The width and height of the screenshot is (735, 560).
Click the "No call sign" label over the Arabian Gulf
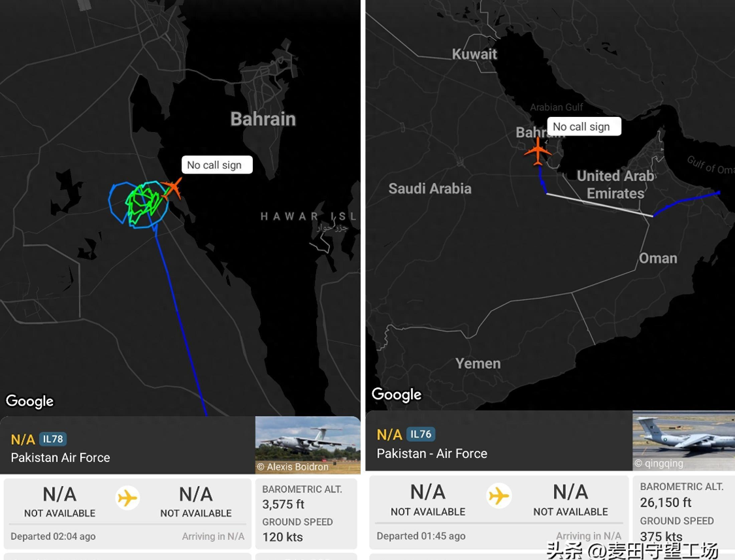pyautogui.click(x=581, y=127)
